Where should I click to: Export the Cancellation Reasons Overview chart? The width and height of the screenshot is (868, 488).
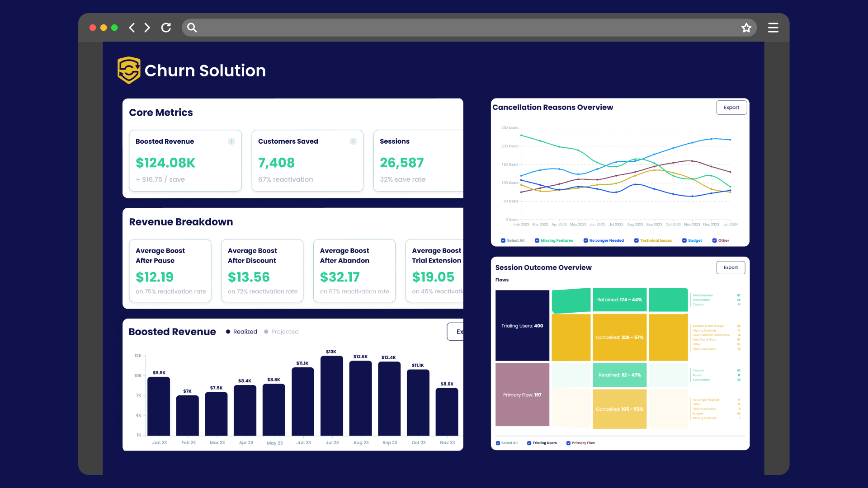pos(731,108)
